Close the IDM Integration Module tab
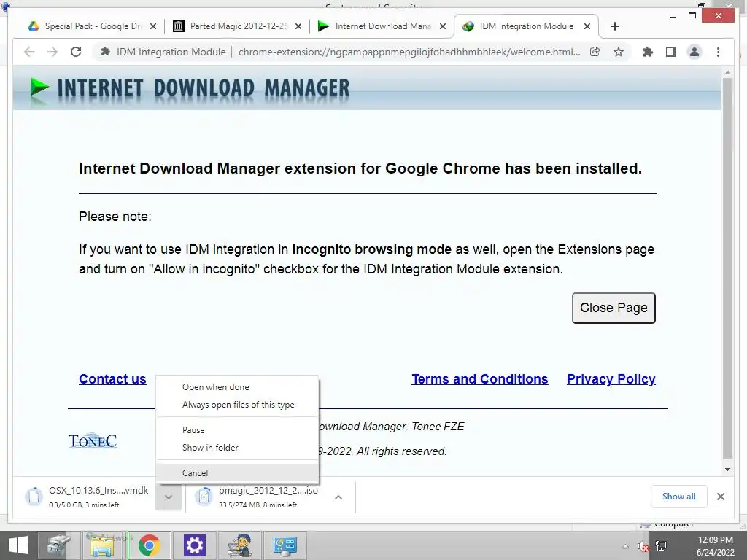 click(x=587, y=26)
